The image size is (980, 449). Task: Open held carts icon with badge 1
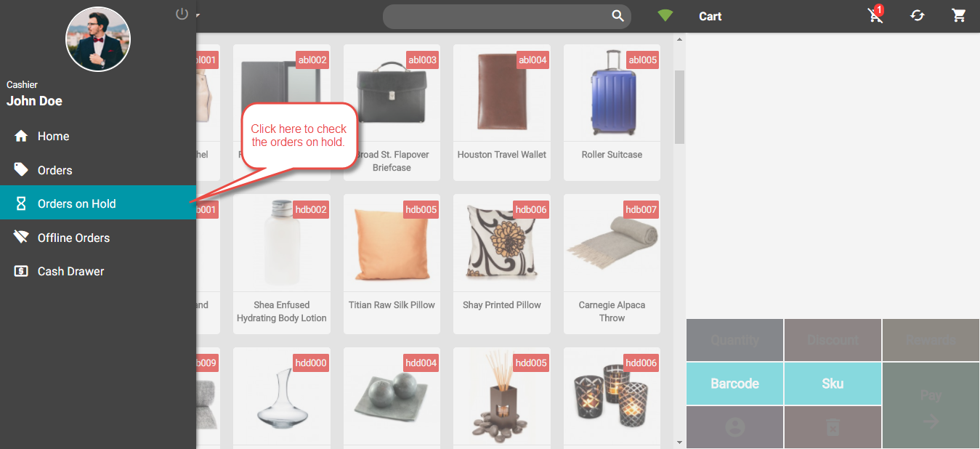pyautogui.click(x=876, y=15)
